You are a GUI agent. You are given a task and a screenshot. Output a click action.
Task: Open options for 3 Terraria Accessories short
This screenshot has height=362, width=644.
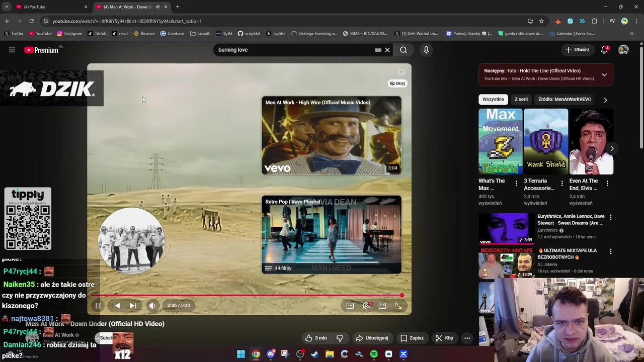click(x=561, y=184)
